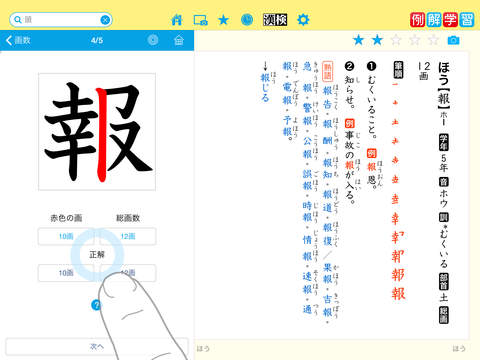Image resolution: width=480 pixels, height=360 pixels.
Task: Set rating to one star
Action: [358, 40]
